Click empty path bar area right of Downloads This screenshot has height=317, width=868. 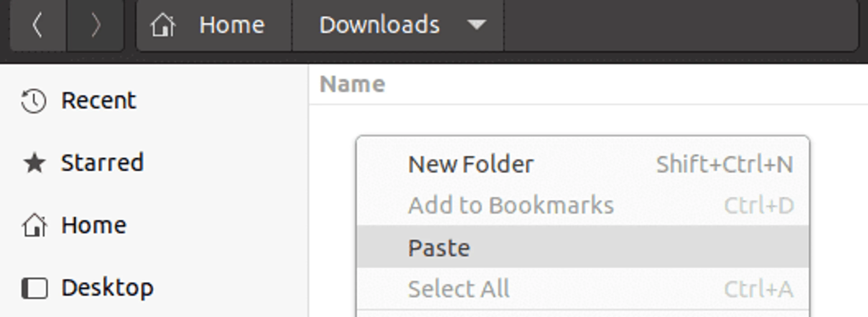click(674, 25)
